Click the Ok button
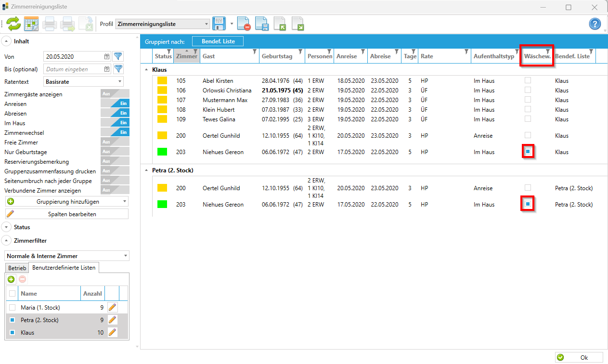608x364 pixels. tap(579, 358)
